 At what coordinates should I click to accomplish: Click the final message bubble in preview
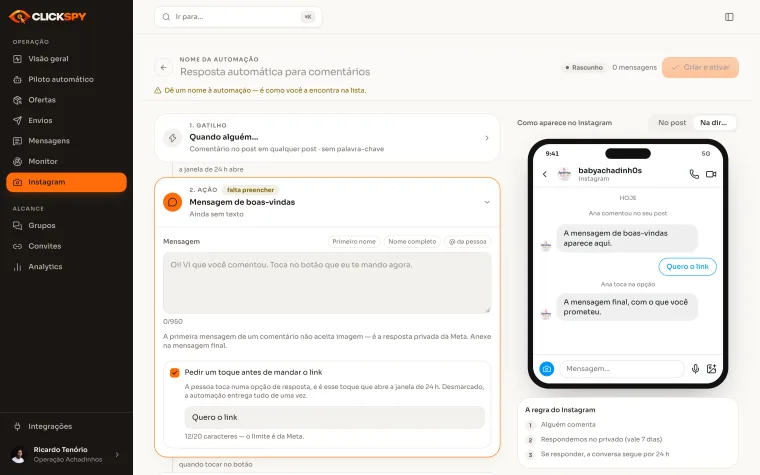(627, 307)
